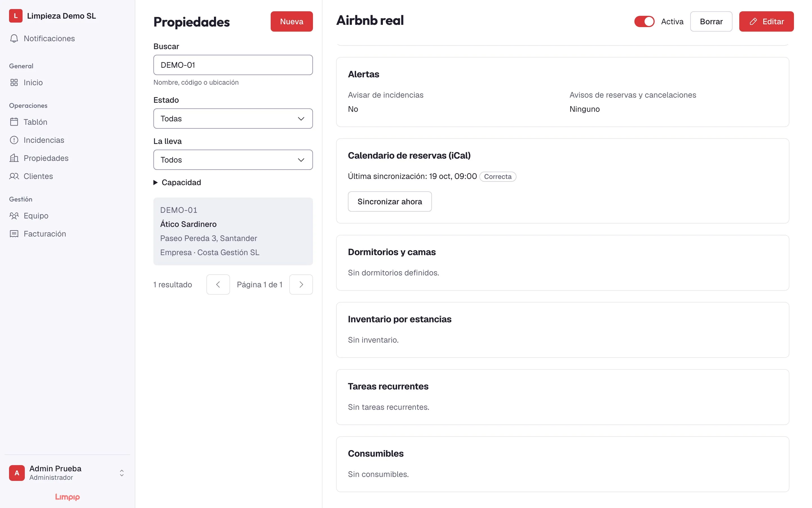The height and width of the screenshot is (508, 812).
Task: Click the Borrar button
Action: pyautogui.click(x=711, y=21)
